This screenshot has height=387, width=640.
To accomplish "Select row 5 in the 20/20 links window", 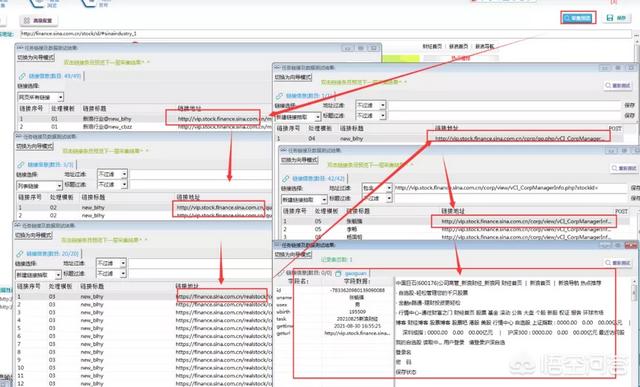I will point(143,328).
